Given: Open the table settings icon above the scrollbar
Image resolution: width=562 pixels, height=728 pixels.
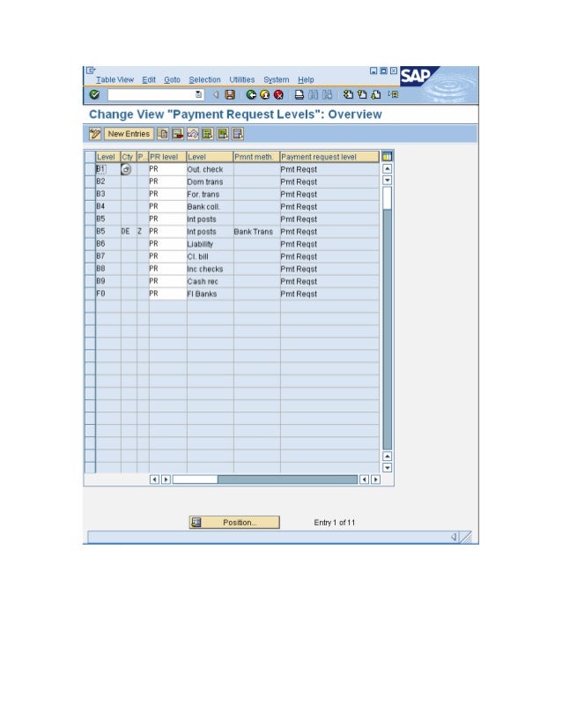Looking at the screenshot, I should [387, 157].
